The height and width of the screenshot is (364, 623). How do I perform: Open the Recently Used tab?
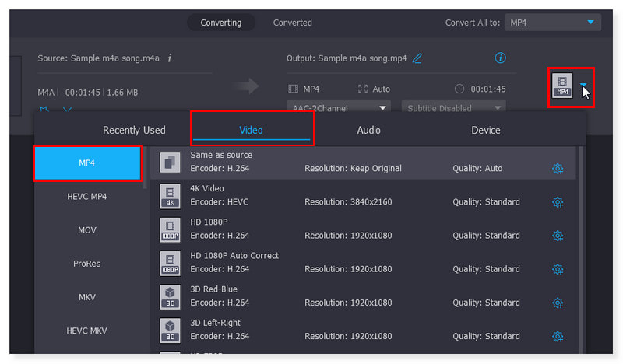coord(134,130)
